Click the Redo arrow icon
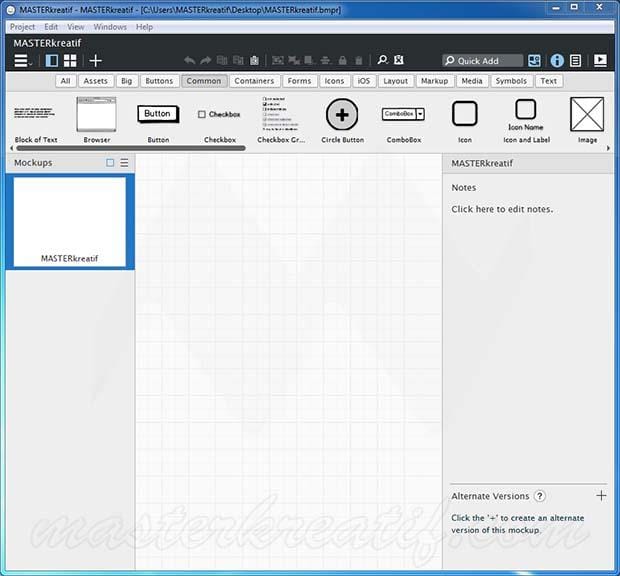The height and width of the screenshot is (576, 620). [206, 60]
